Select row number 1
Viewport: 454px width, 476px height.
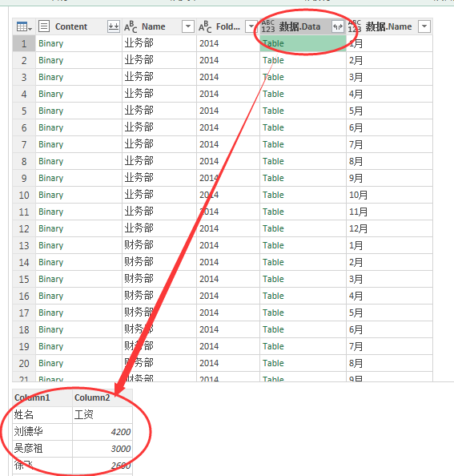24,43
